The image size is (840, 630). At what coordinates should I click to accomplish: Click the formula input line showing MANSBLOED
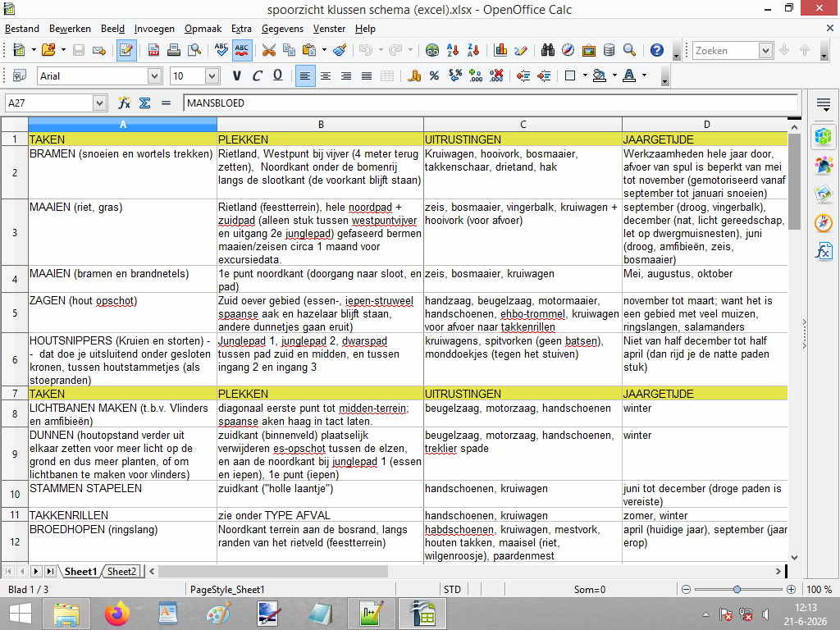tap(491, 103)
